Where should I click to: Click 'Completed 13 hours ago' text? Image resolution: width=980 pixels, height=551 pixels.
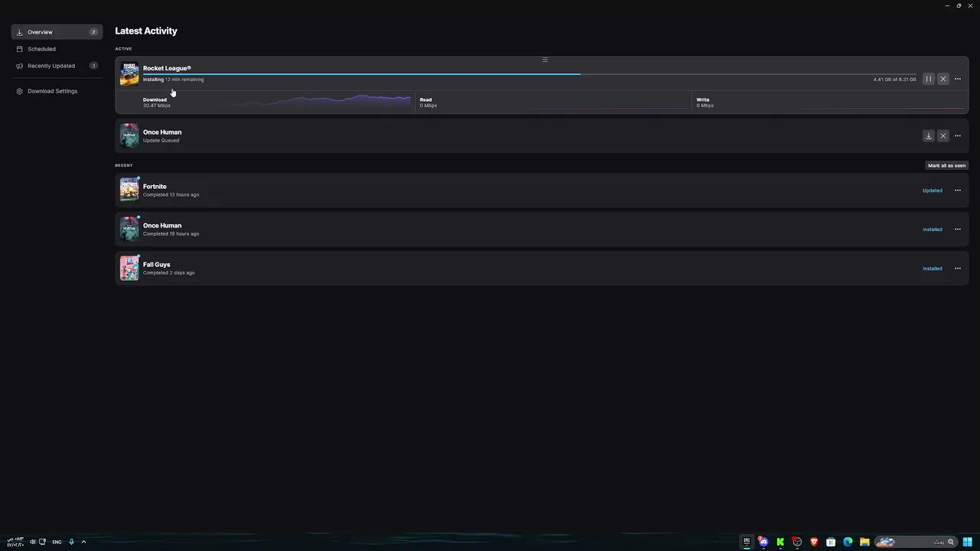coord(171,195)
